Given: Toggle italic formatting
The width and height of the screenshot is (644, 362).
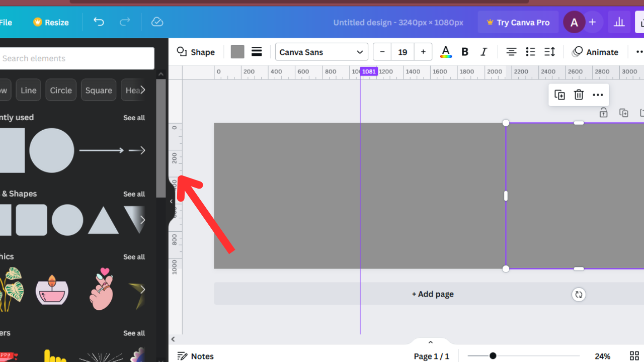Looking at the screenshot, I should tap(484, 52).
